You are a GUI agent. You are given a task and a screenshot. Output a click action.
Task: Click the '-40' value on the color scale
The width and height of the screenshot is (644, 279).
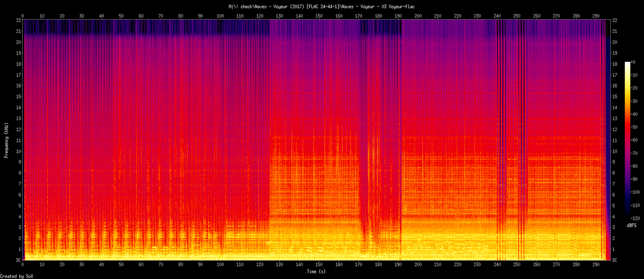click(635, 114)
